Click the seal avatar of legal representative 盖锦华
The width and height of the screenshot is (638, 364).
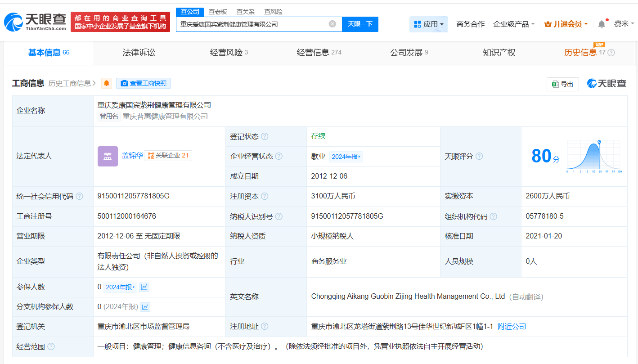click(x=108, y=156)
